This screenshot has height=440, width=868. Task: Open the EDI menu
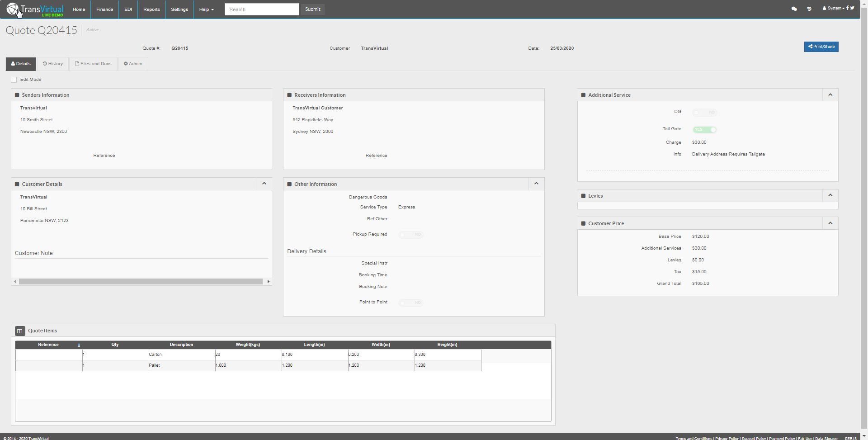[128, 9]
